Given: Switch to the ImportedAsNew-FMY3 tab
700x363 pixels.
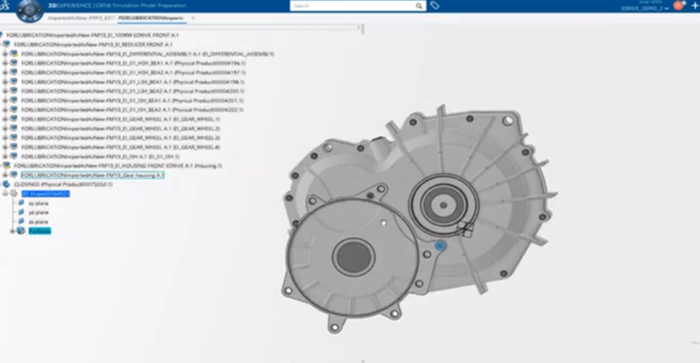Looking at the screenshot, I should [x=82, y=18].
